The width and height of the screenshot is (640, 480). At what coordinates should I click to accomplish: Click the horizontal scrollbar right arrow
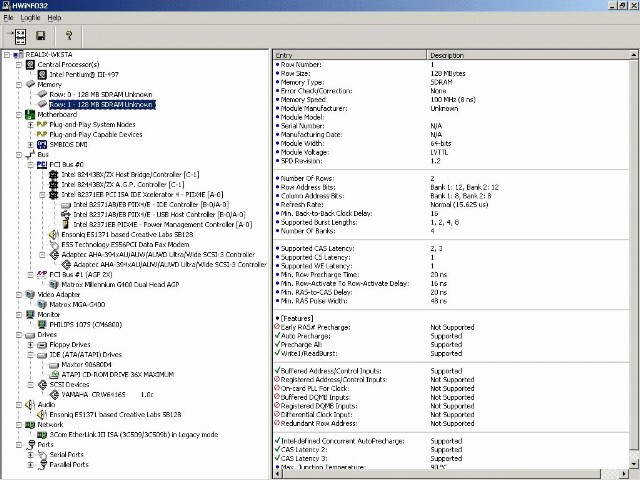(625, 473)
